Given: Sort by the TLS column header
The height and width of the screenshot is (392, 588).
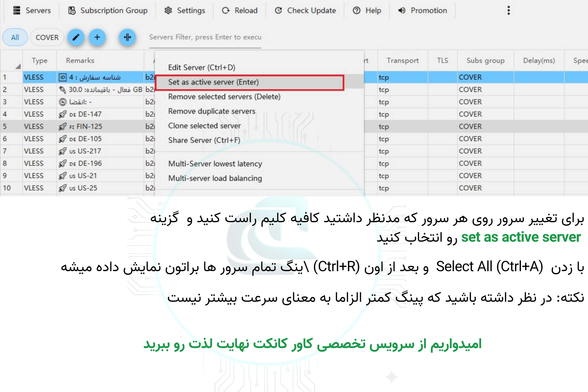Looking at the screenshot, I should pos(442,61).
